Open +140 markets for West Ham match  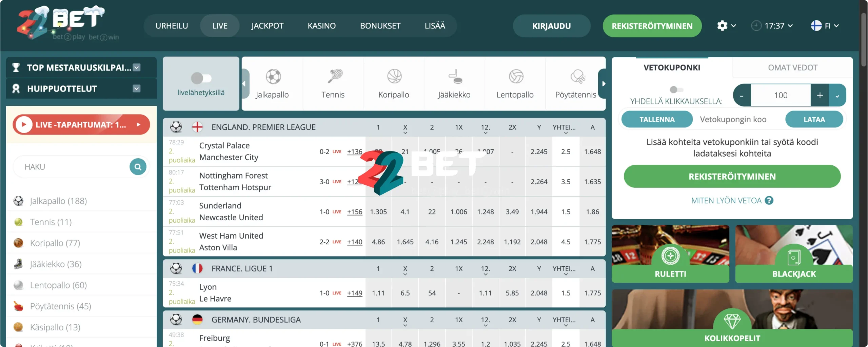click(x=354, y=242)
